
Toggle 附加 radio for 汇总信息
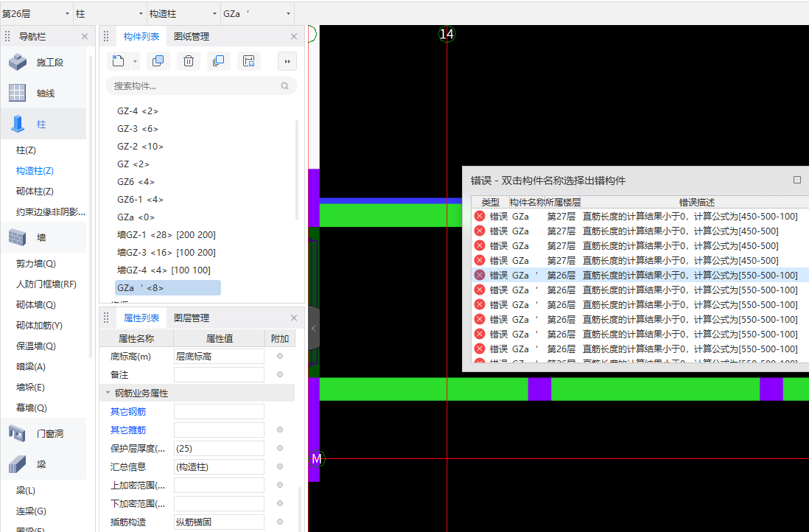(280, 466)
